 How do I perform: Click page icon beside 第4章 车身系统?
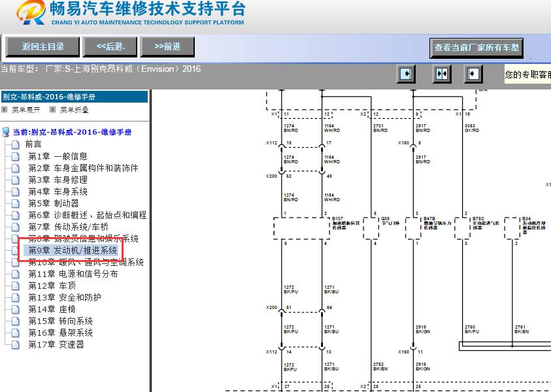coord(15,192)
